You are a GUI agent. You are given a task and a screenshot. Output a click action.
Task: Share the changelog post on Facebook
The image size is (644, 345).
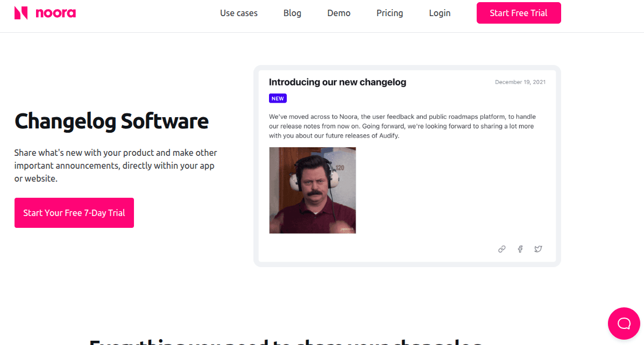520,249
